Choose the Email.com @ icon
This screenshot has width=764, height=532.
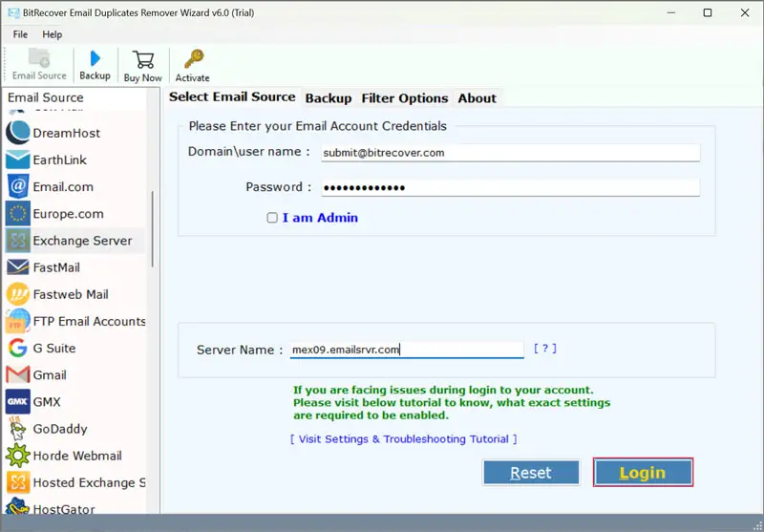[18, 186]
